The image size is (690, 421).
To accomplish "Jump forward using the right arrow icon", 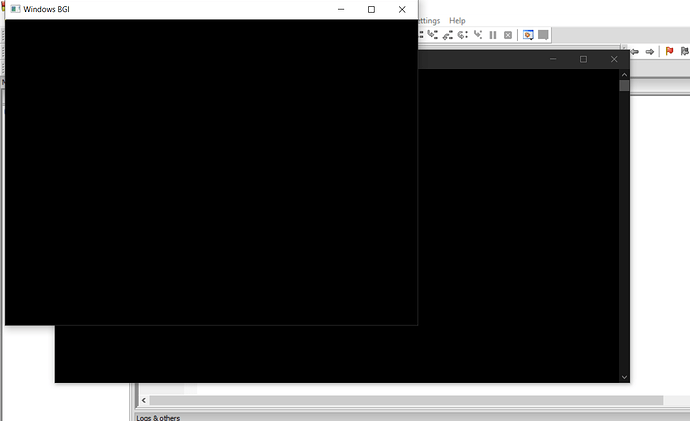I will [649, 52].
